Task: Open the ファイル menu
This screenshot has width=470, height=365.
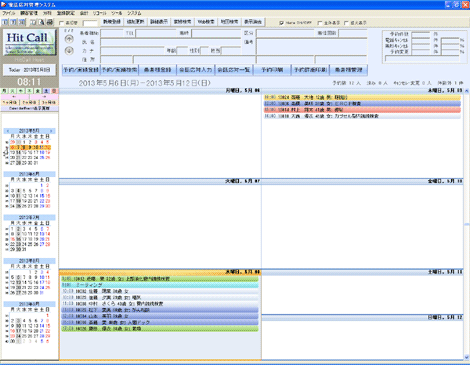Action: click(9, 13)
